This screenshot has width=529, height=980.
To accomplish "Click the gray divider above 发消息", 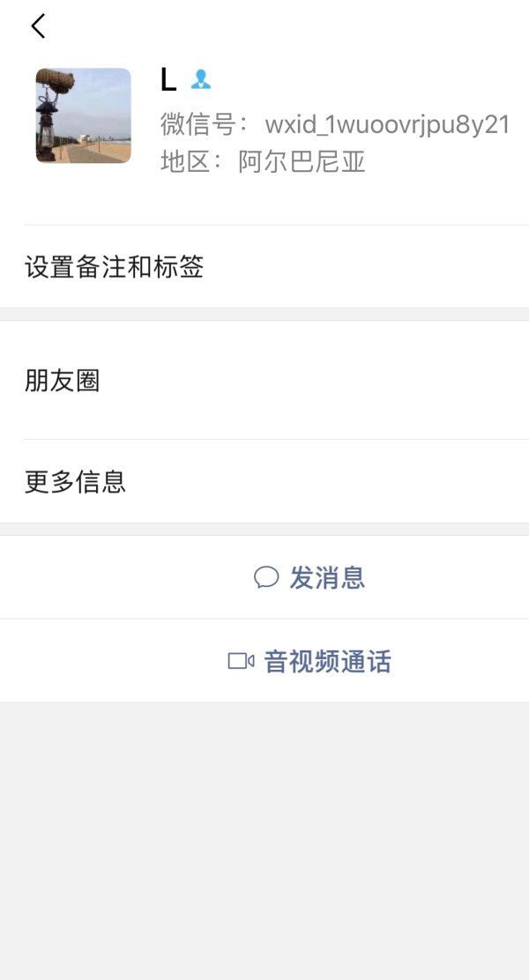I will (264, 529).
